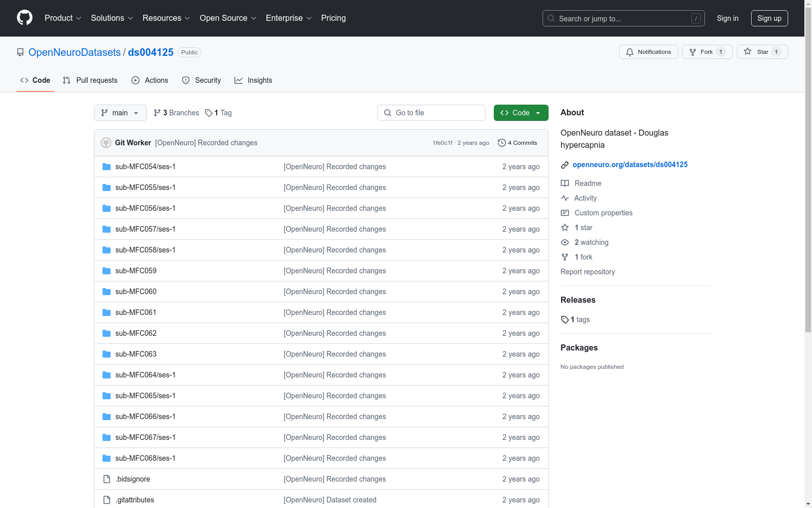Click the Notifications bell icon
812x508 pixels.
[630, 52]
